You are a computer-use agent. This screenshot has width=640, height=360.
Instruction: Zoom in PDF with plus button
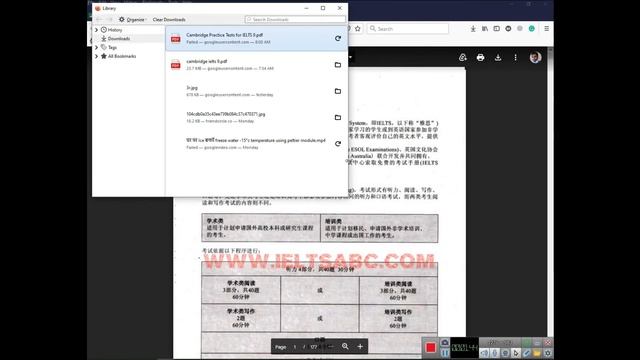pos(360,346)
